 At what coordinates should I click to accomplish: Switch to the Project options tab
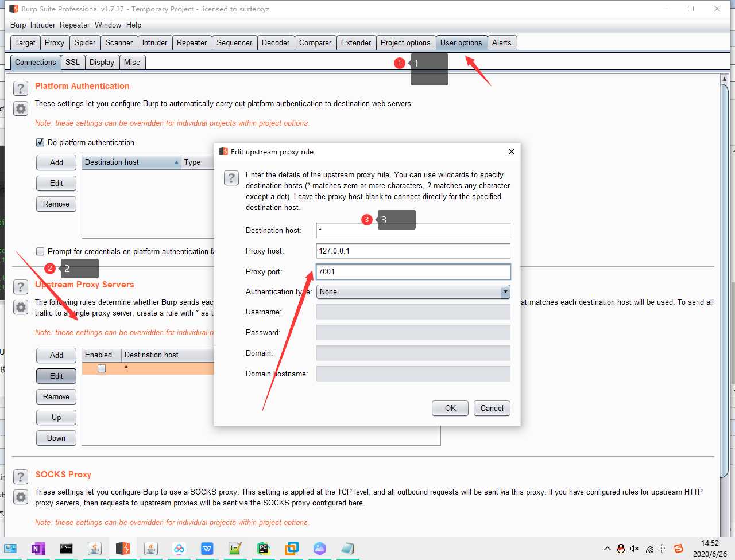[x=405, y=42]
